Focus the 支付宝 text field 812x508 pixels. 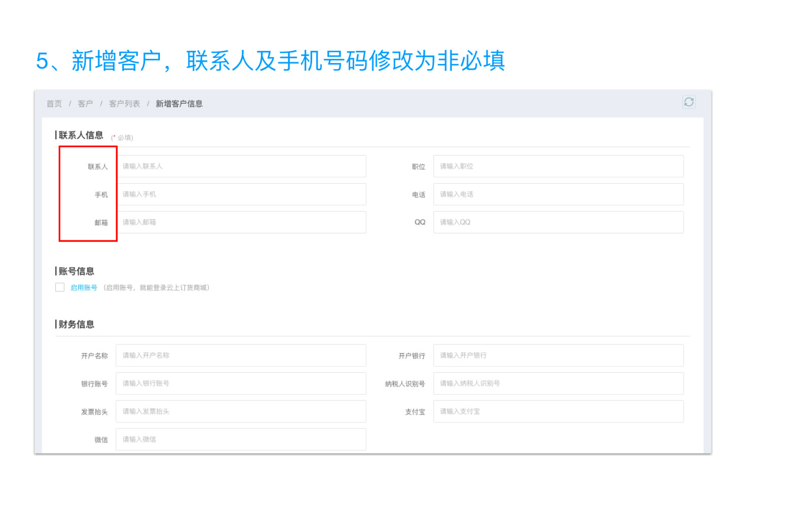click(x=558, y=411)
